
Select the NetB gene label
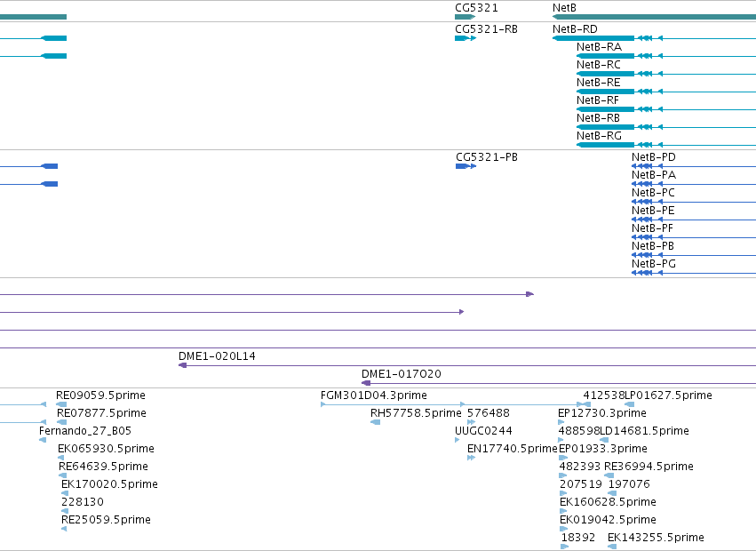564,8
